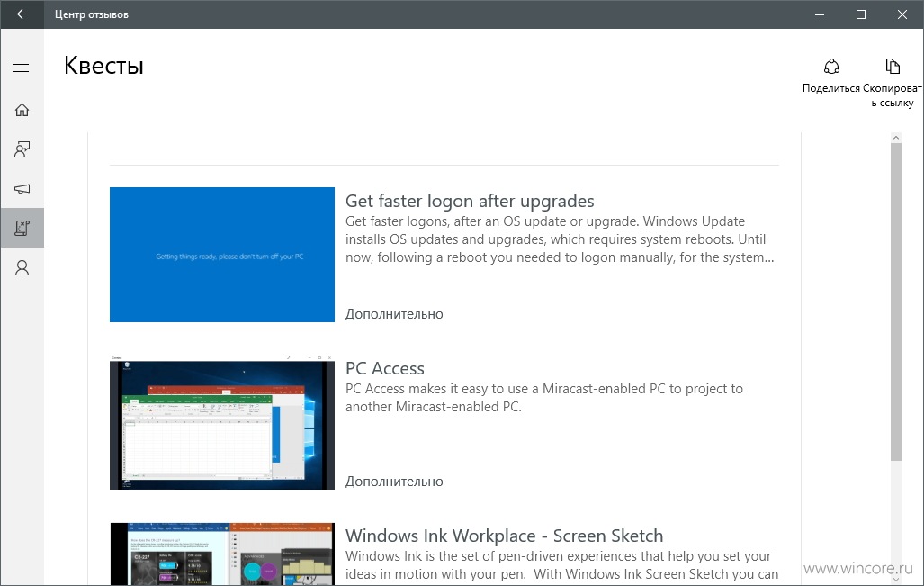Go to Home in the sidebar
Viewport: 924px width, 586px height.
pos(22,110)
